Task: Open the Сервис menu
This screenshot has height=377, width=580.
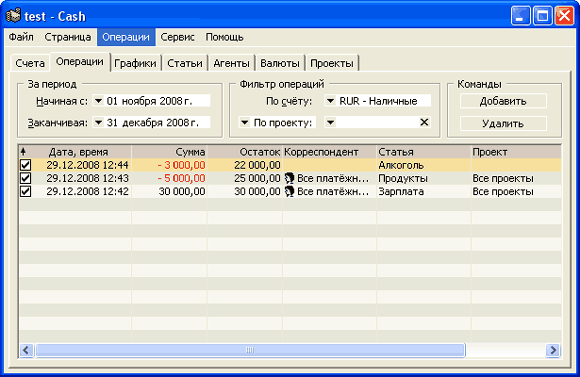Action: pyautogui.click(x=177, y=37)
